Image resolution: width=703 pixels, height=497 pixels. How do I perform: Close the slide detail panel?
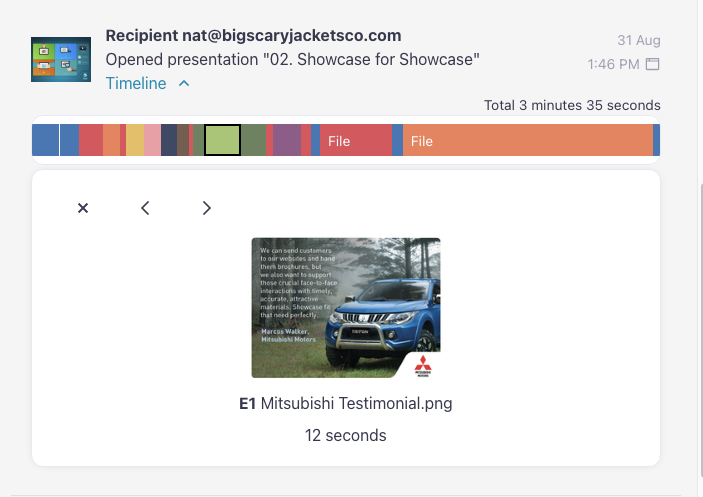83,208
